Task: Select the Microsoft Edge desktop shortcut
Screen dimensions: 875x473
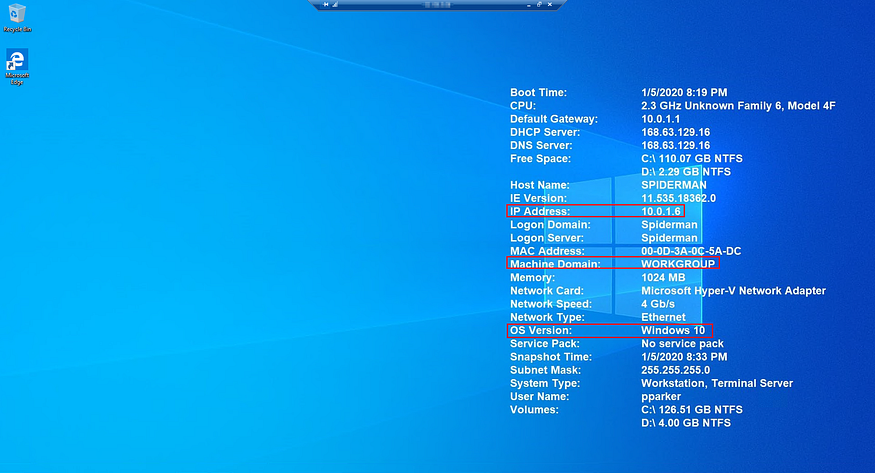Action: (x=17, y=67)
